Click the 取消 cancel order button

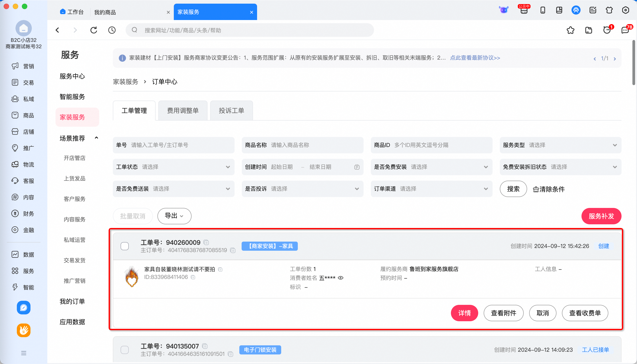(543, 313)
